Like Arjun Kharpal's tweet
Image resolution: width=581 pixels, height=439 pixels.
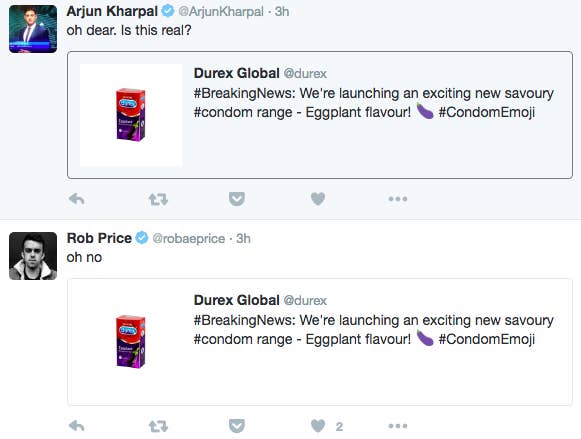coord(318,199)
